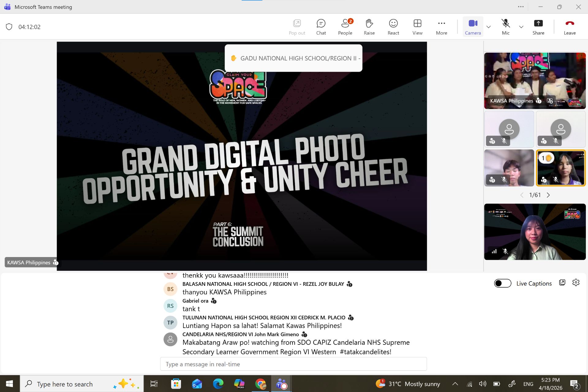The image size is (588, 392).
Task: Expand Camera options dropdown arrow
Action: click(489, 27)
